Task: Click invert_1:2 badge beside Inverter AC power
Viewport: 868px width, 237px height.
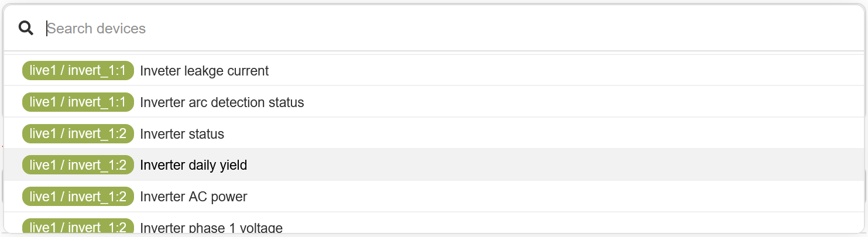Action: tap(78, 197)
